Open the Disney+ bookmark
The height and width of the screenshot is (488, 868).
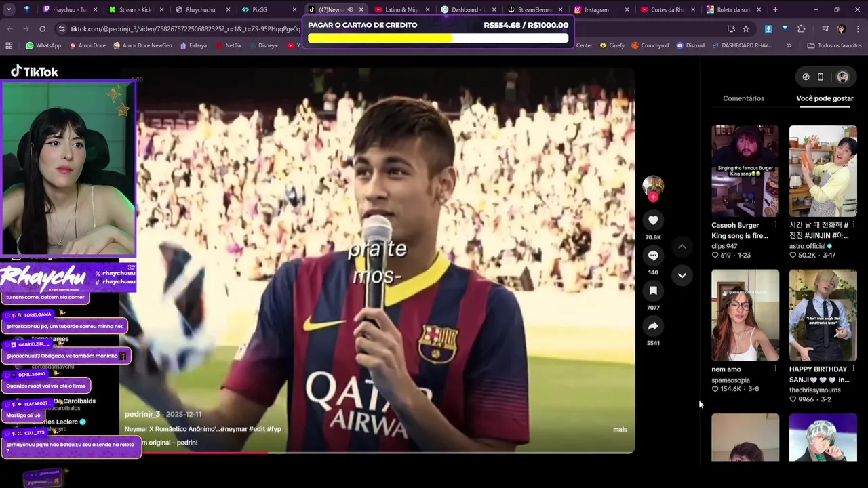point(263,45)
